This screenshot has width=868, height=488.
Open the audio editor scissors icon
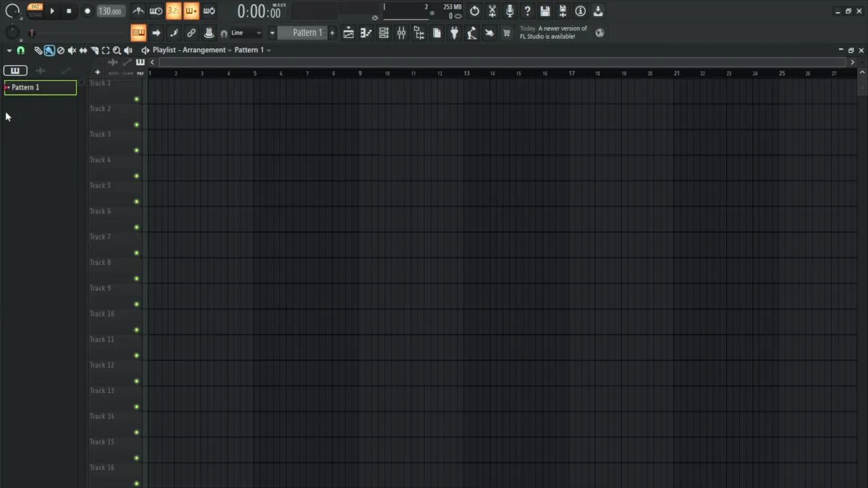click(x=492, y=11)
